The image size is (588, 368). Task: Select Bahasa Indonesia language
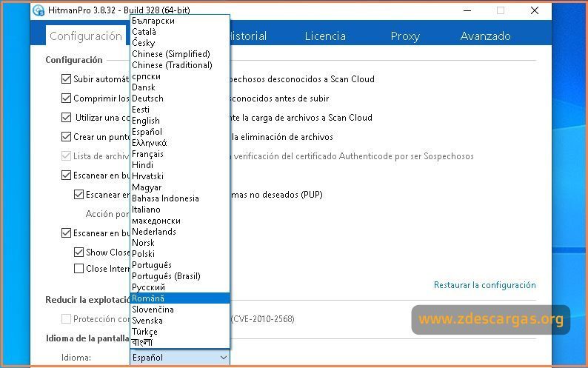click(x=180, y=198)
